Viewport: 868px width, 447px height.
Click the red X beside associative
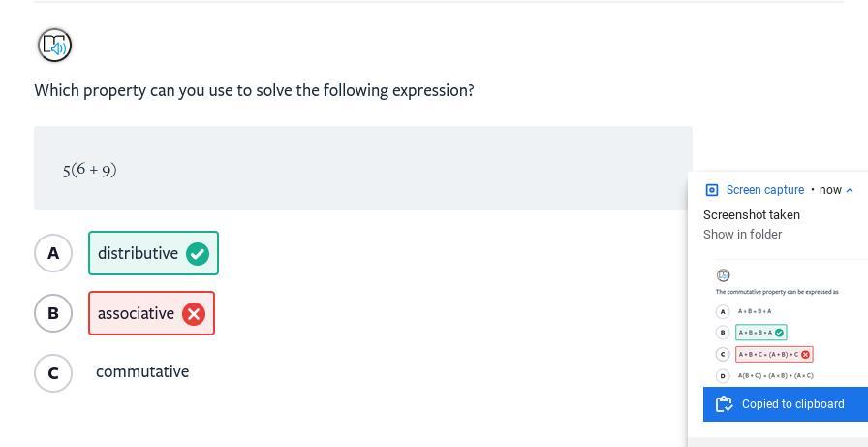click(194, 314)
